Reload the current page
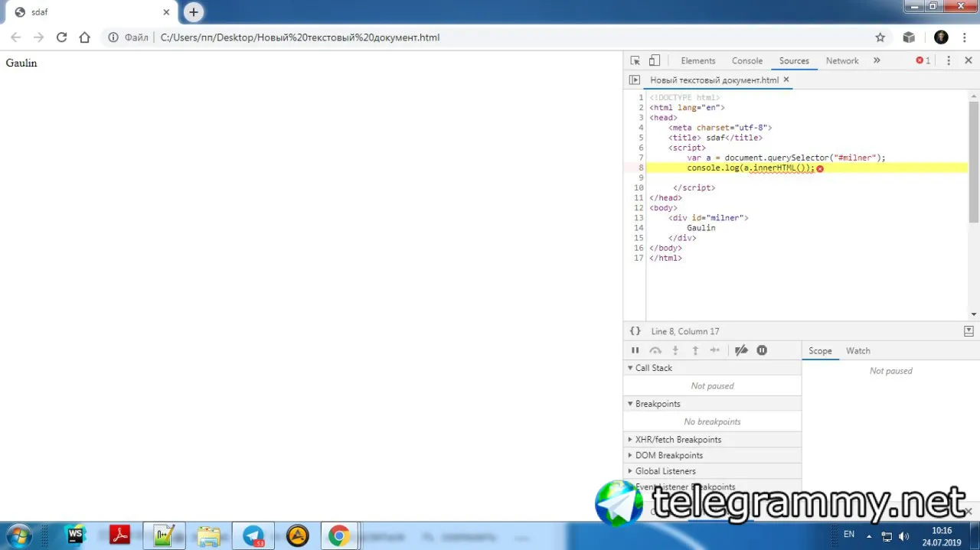 pos(61,37)
